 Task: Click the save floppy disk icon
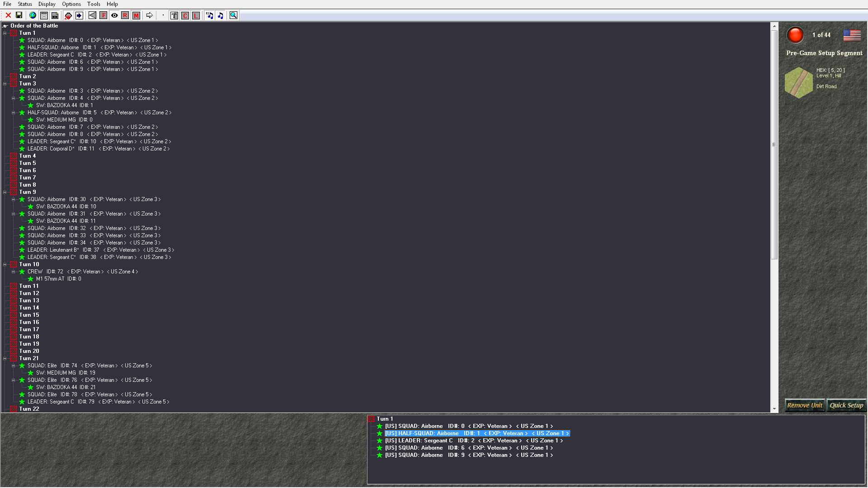(x=19, y=15)
